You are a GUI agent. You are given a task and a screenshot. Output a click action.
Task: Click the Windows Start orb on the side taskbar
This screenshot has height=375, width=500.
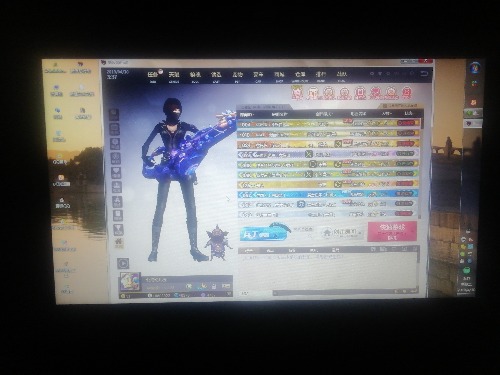coord(475,68)
